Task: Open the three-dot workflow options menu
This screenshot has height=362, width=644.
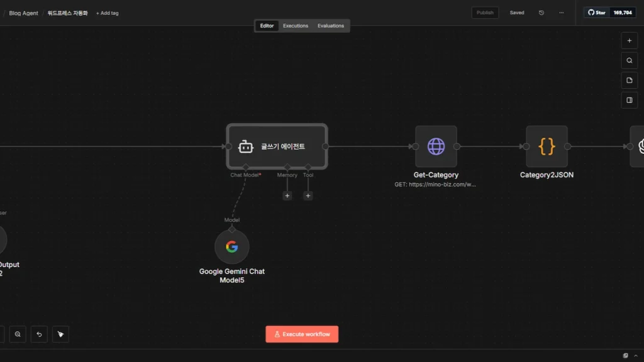Action: (561, 13)
